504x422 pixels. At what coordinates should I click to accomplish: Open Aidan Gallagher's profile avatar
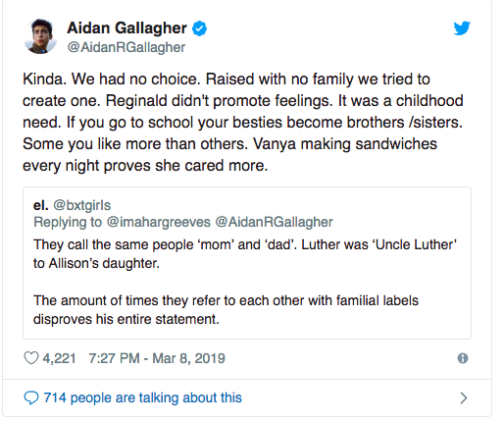tap(40, 36)
